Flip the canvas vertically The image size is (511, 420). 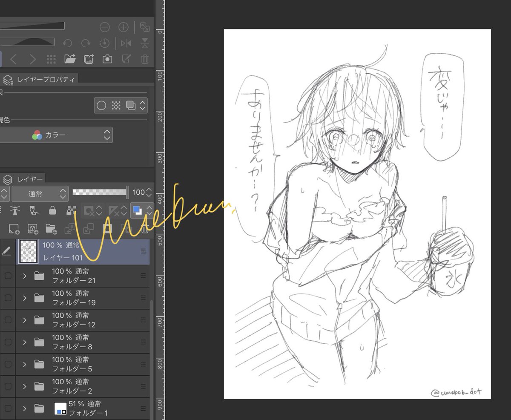(x=145, y=43)
